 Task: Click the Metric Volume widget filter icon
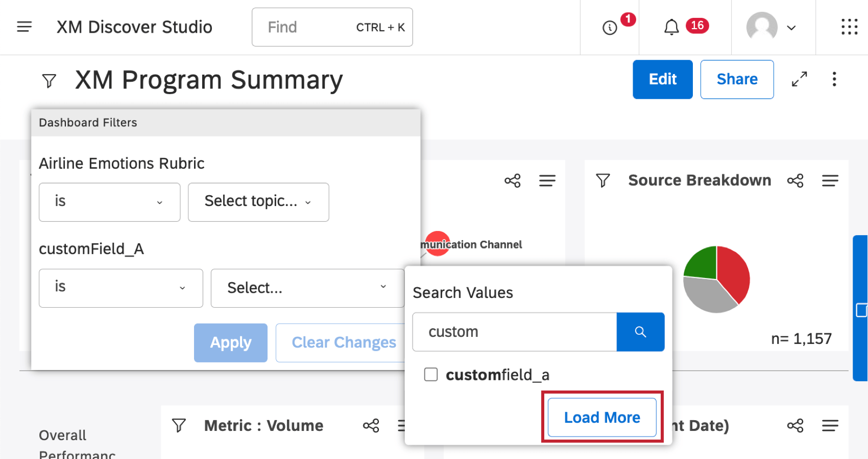coord(179,425)
